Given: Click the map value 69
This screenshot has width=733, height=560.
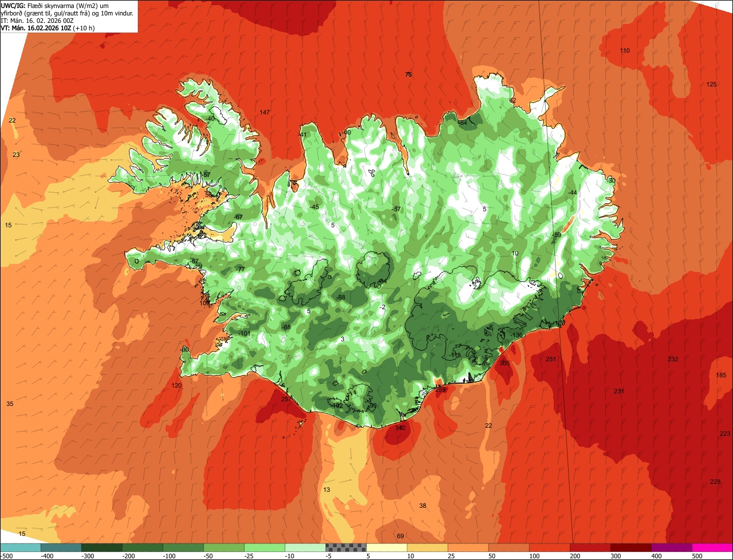Looking at the screenshot, I should [400, 537].
